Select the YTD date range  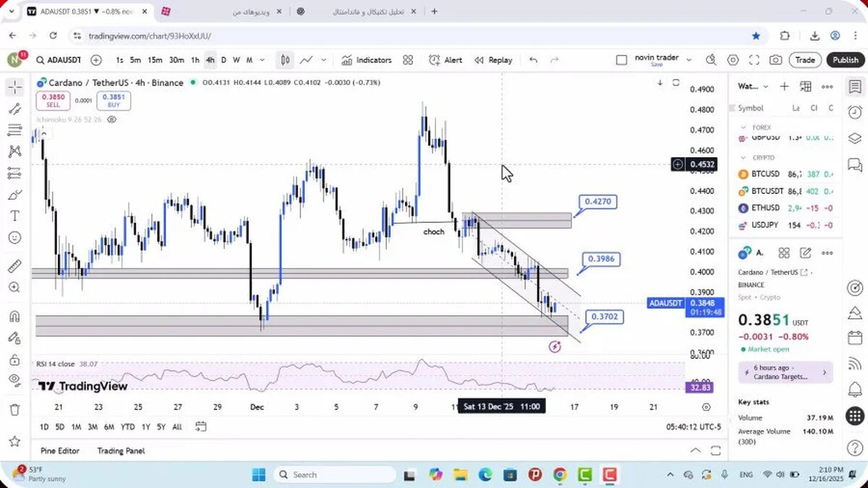127,426
